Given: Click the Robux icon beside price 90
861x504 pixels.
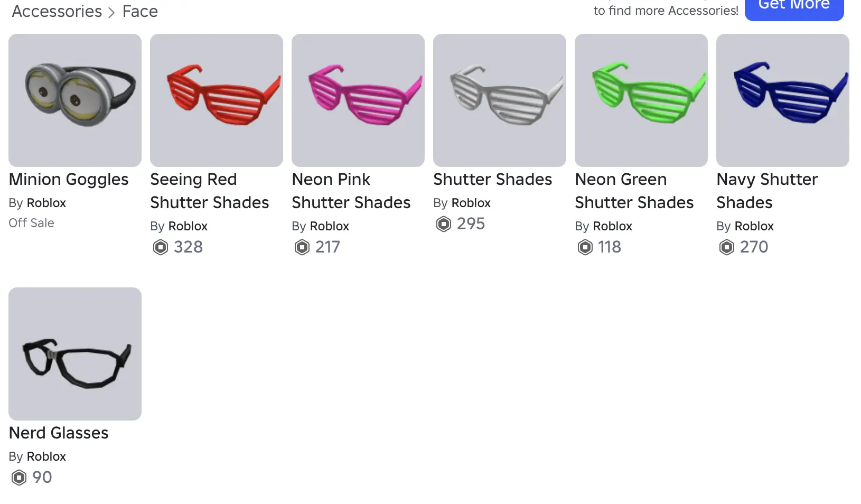Looking at the screenshot, I should 19,478.
